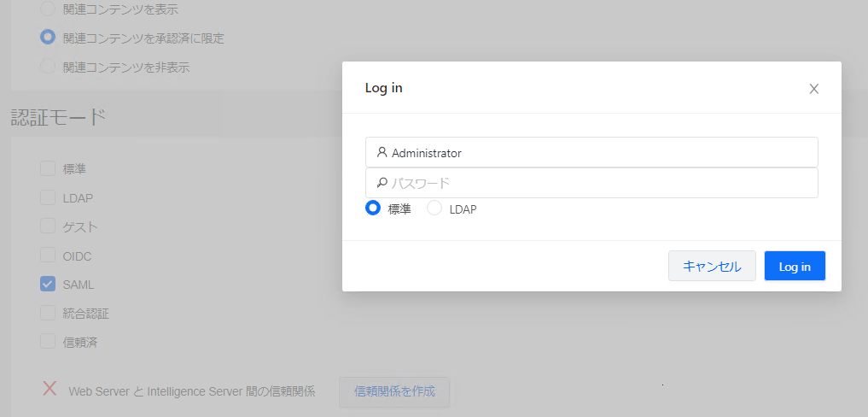Select 関連コンテンツを表示 radio option
Image resolution: width=868 pixels, height=417 pixels.
click(48, 9)
